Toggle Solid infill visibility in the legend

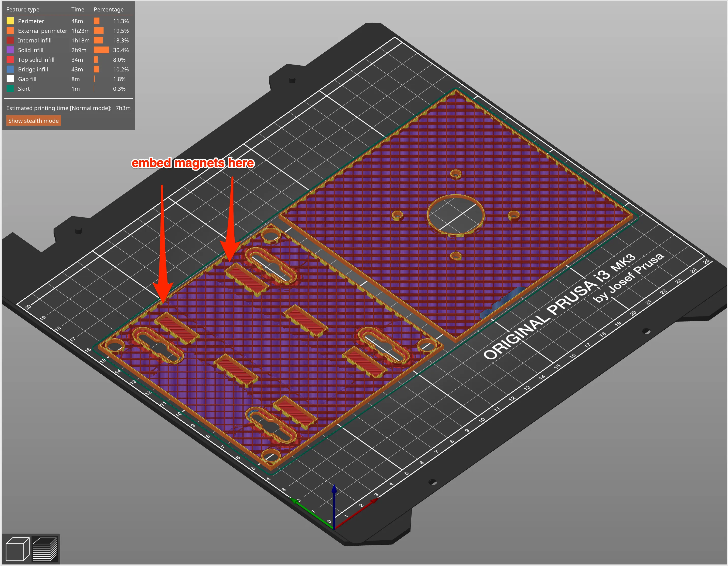tap(31, 50)
